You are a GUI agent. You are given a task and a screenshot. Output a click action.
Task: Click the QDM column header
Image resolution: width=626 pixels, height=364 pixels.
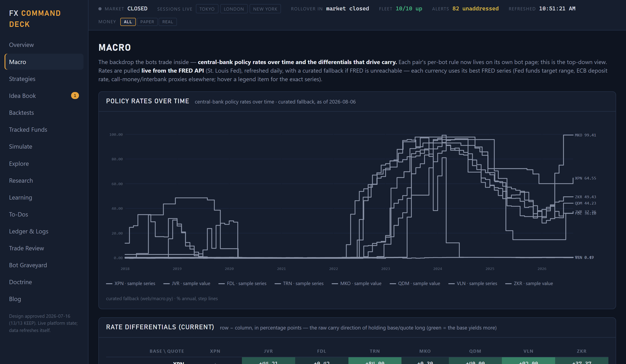(475, 351)
